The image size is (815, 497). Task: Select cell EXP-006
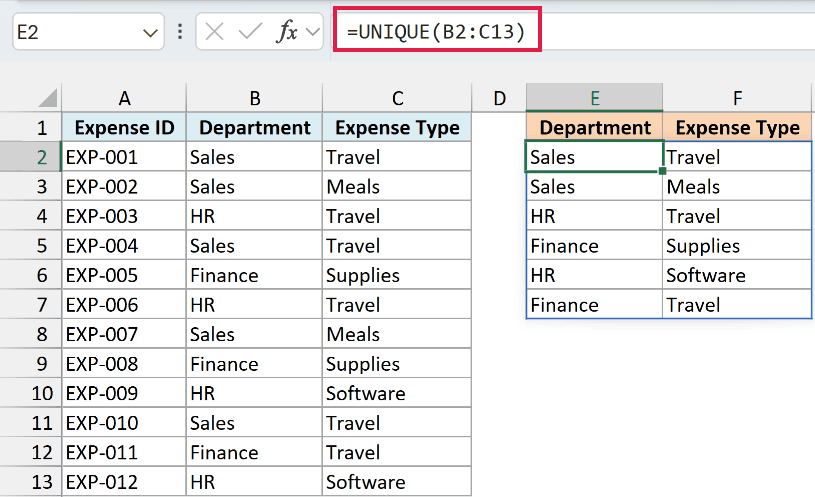click(x=124, y=304)
